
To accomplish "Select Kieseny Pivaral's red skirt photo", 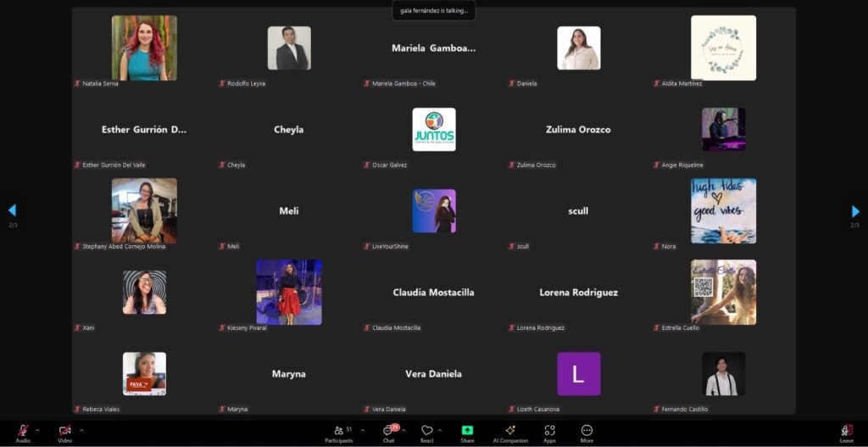I will (289, 292).
